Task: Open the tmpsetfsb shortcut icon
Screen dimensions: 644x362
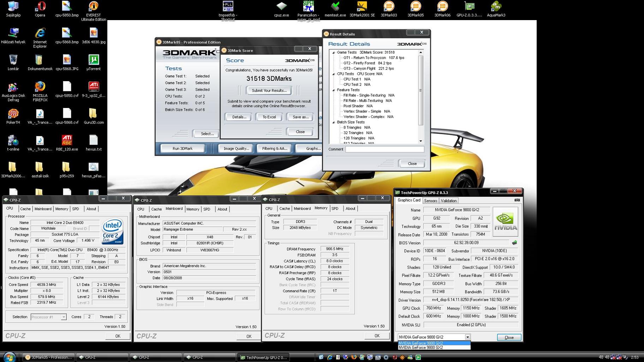Action: coord(228,11)
